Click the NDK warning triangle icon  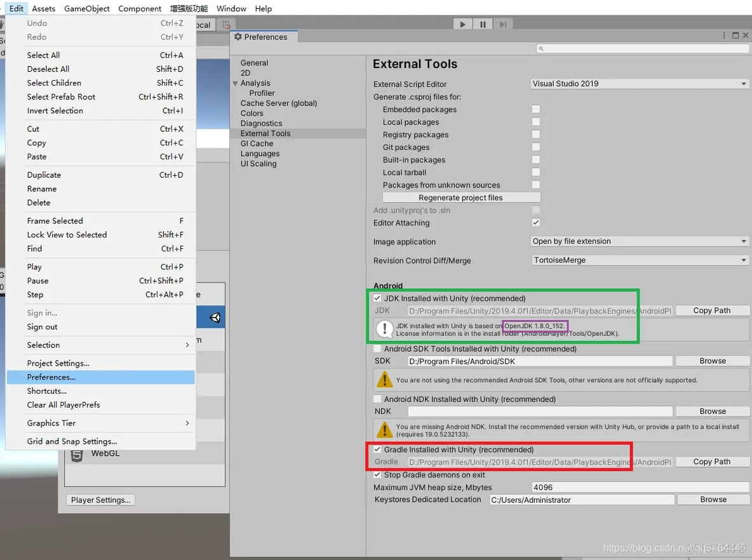(384, 430)
